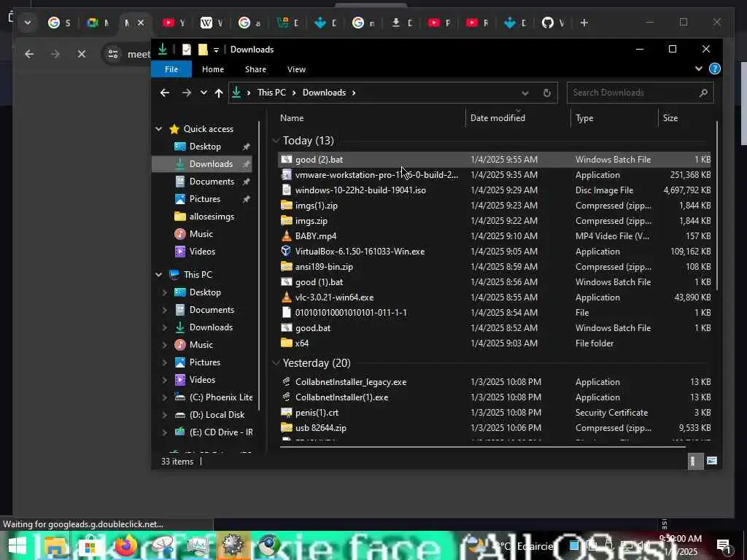Click Properties icon in Explorer title bar

pos(186,49)
